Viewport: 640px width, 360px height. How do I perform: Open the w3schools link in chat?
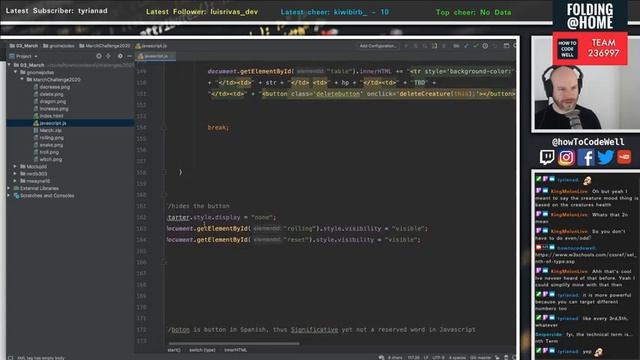pyautogui.click(x=586, y=258)
